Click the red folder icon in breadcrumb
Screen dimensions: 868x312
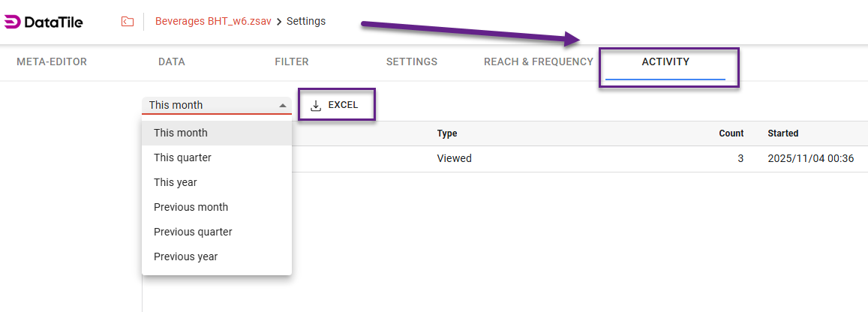(x=127, y=22)
